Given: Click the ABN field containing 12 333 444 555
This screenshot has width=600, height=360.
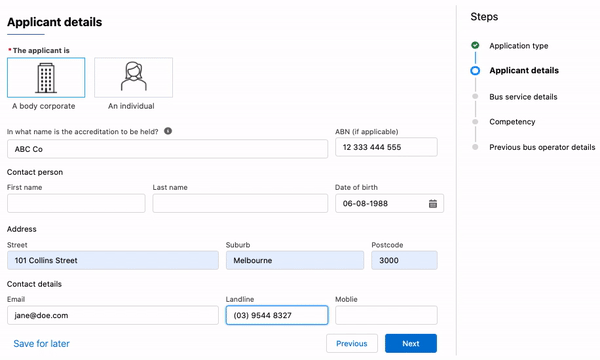Looking at the screenshot, I should (386, 147).
